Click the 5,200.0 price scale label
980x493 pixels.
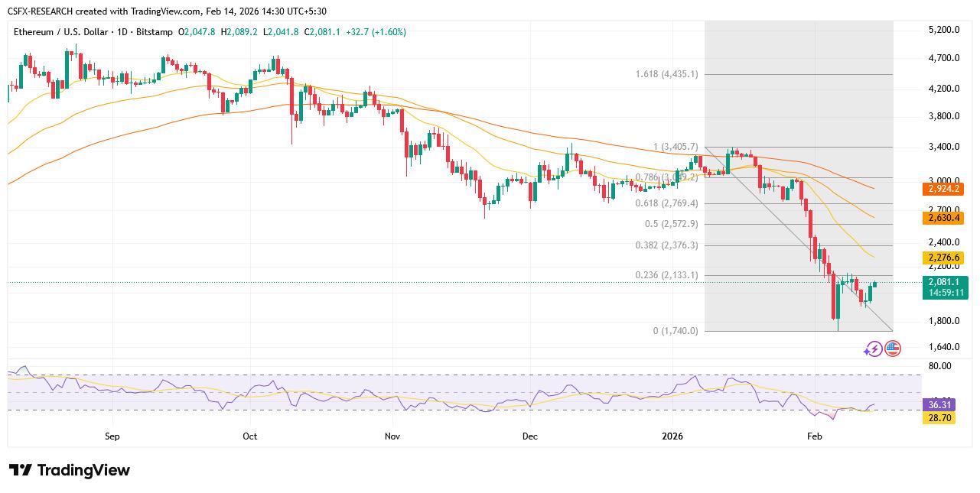pos(943,30)
